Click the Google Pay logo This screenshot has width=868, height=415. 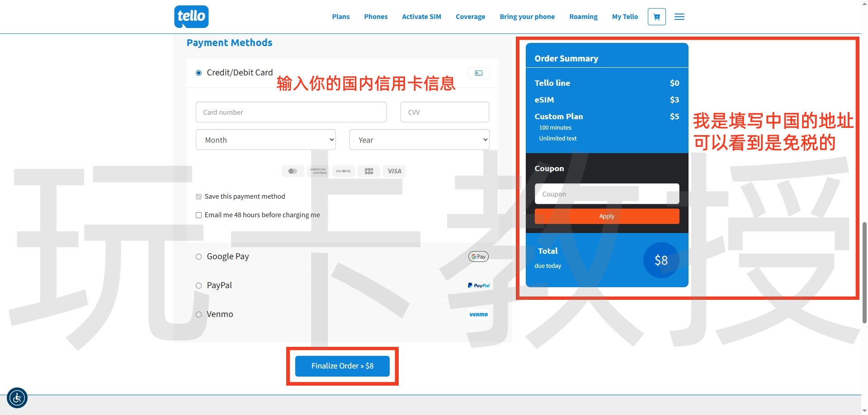click(x=478, y=256)
